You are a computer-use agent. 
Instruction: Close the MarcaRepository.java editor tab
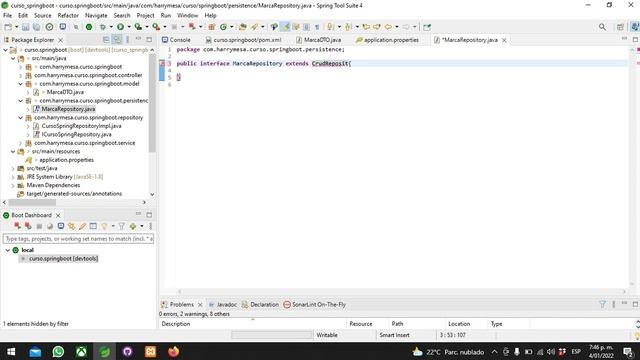[504, 40]
